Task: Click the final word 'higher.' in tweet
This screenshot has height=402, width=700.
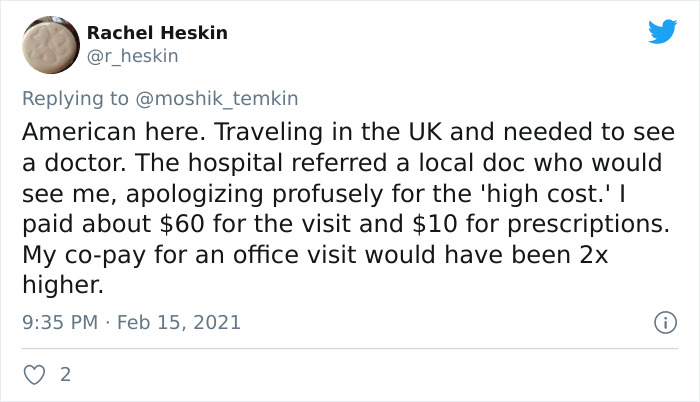Action: coord(63,285)
